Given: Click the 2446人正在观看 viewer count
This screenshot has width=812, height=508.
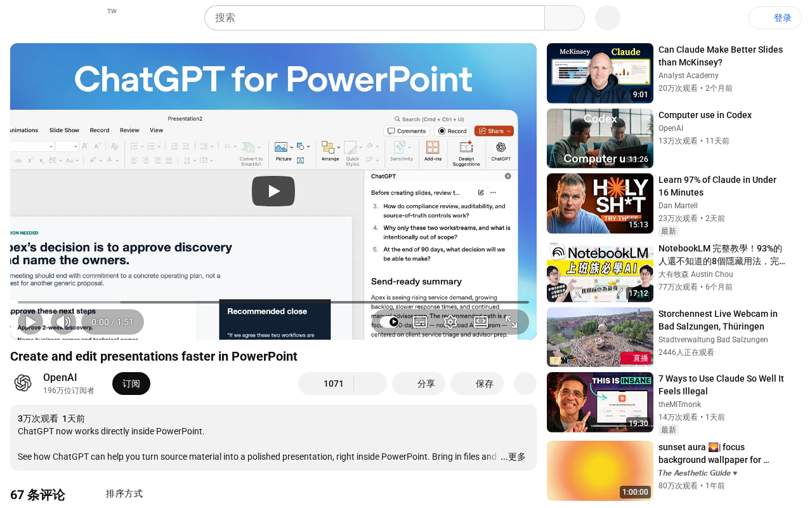Looking at the screenshot, I should tap(686, 352).
